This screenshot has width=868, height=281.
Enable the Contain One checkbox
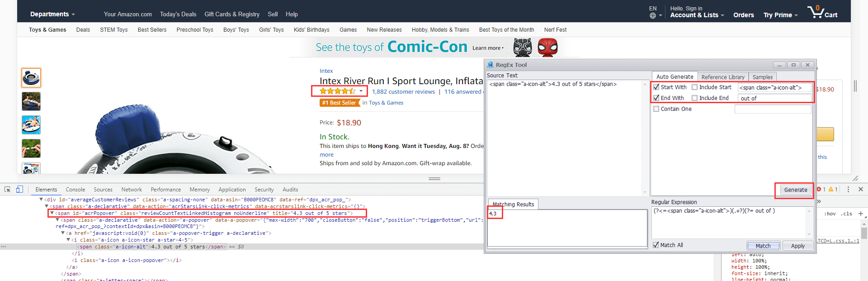click(x=656, y=109)
